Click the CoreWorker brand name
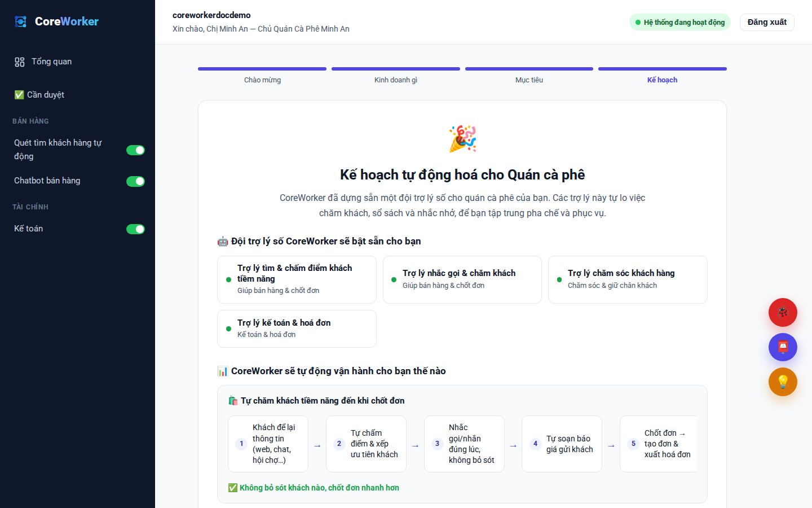This screenshot has height=508, width=812. [67, 21]
